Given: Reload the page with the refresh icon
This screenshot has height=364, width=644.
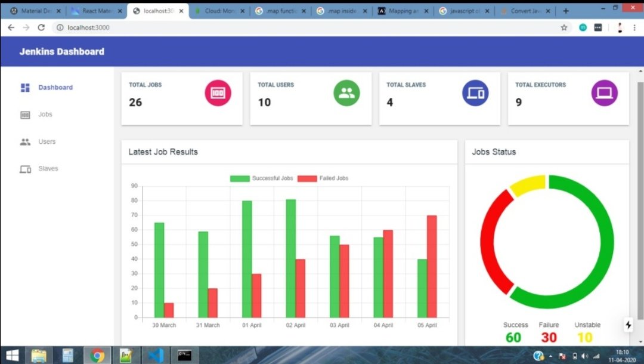Looking at the screenshot, I should [x=41, y=27].
